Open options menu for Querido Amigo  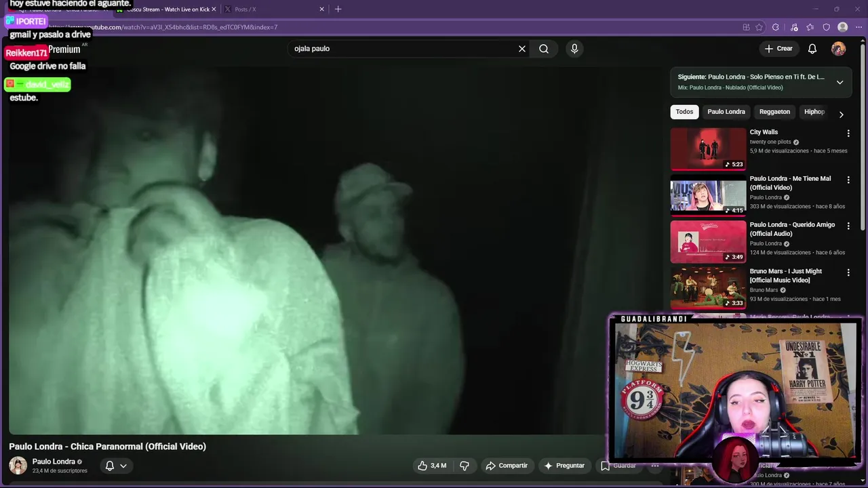[x=848, y=226]
